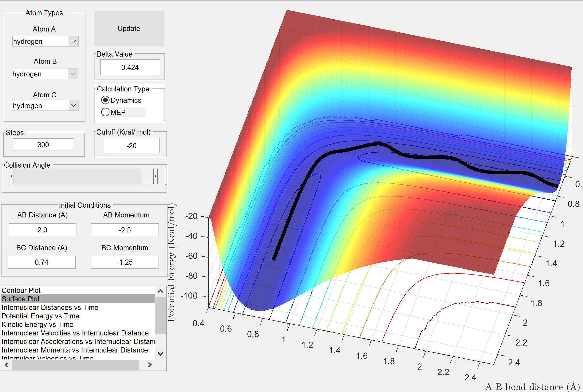The height and width of the screenshot is (392, 583).
Task: Click the AB Momentum input box
Action: [125, 230]
